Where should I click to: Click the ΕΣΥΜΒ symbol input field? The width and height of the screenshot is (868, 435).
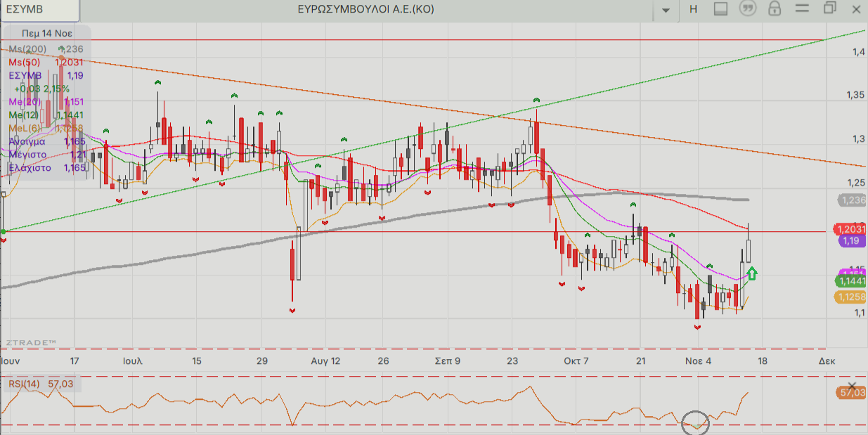pos(40,10)
